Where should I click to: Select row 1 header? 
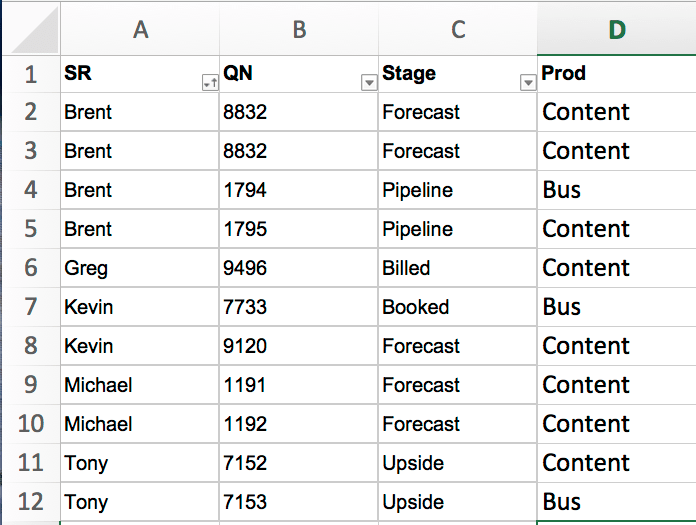click(x=31, y=74)
